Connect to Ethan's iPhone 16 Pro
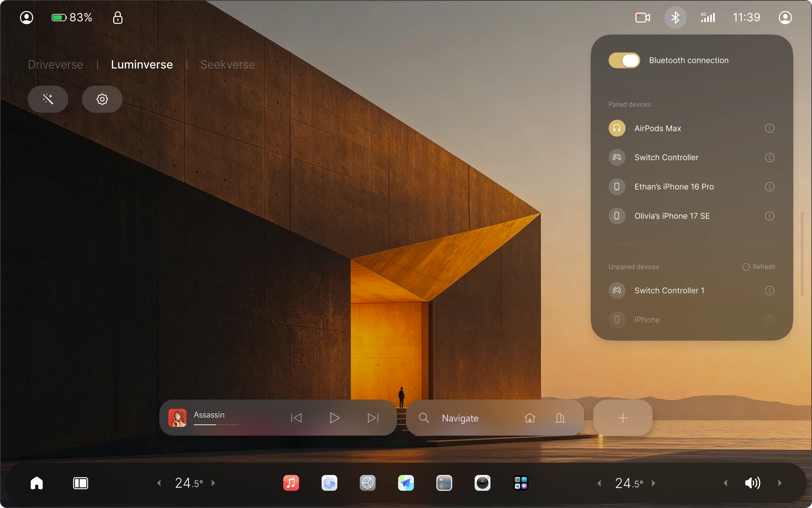Screen dimensions: 812x508 [x=692, y=187]
